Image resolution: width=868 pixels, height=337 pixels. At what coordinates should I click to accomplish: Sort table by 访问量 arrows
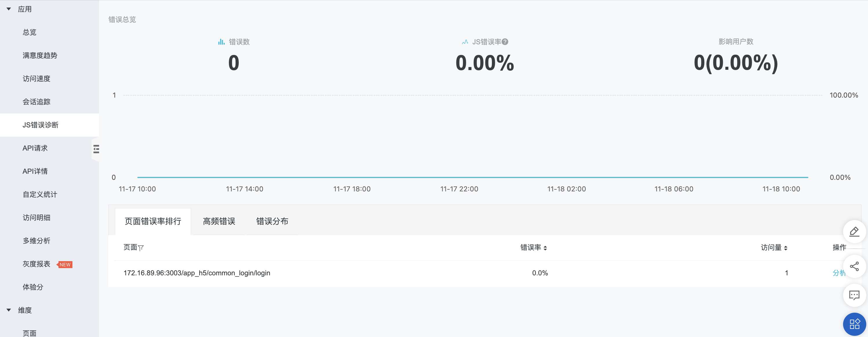pos(785,248)
